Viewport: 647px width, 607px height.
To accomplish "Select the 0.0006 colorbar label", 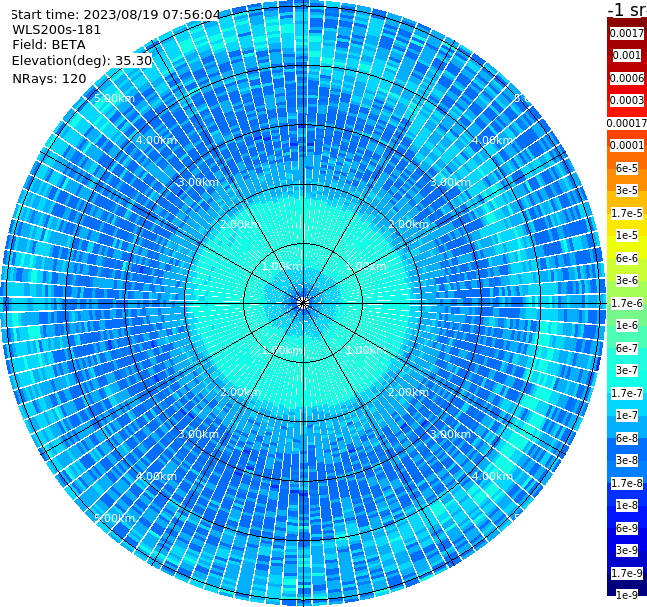I will point(627,78).
